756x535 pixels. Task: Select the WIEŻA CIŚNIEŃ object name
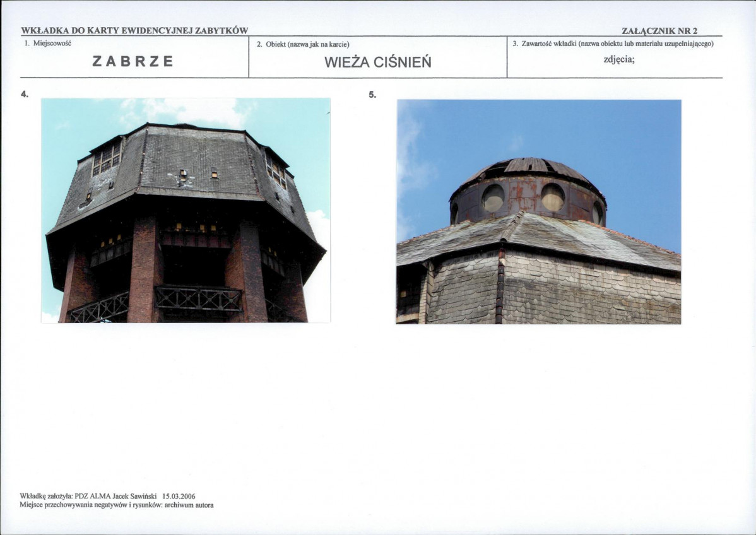coord(377,62)
